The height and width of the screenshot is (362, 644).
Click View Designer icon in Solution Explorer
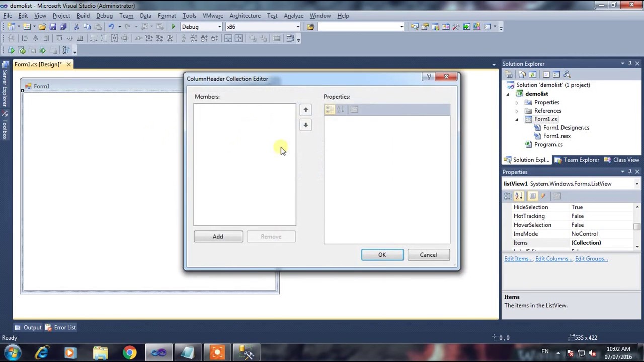(556, 74)
